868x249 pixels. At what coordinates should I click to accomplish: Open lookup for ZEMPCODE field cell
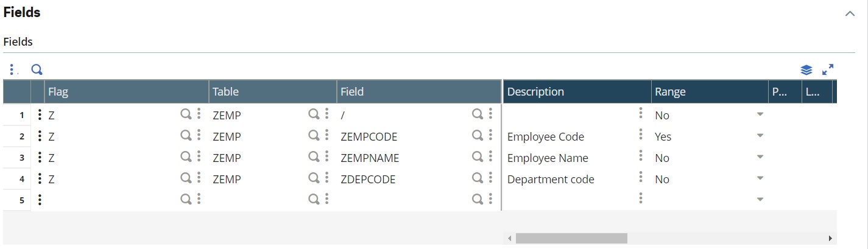coord(478,135)
